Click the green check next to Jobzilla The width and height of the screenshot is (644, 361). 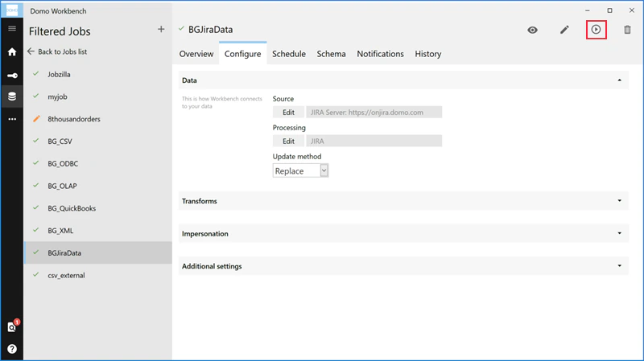click(x=36, y=74)
